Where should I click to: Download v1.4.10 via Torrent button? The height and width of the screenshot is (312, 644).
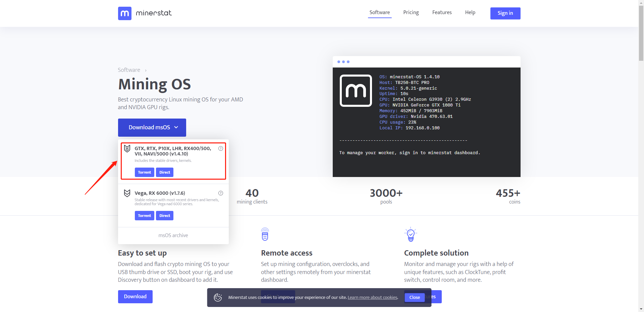(145, 172)
